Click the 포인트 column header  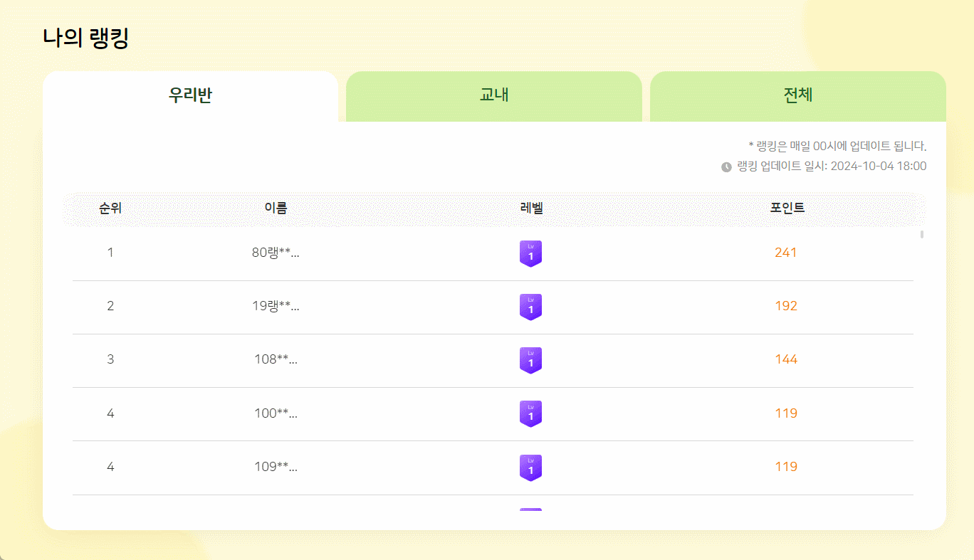(x=787, y=208)
